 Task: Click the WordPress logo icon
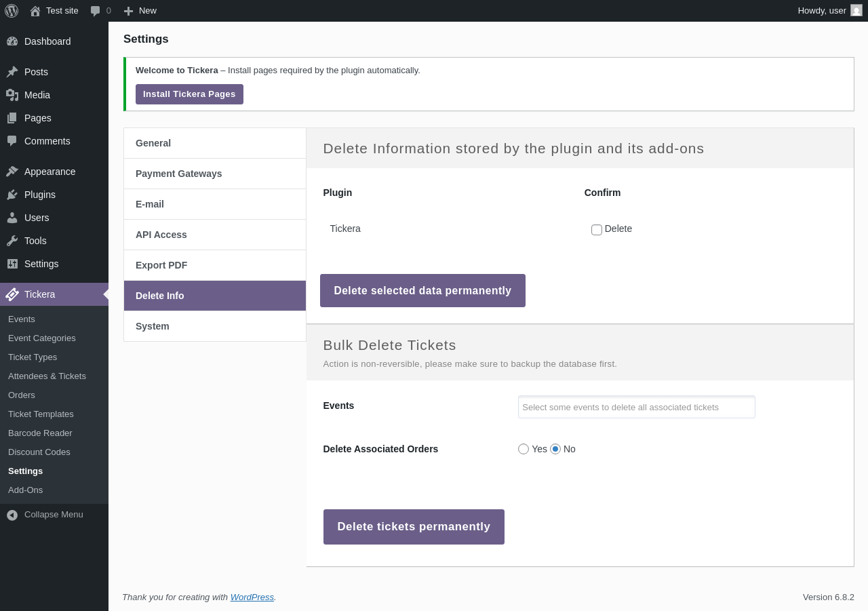coord(12,11)
